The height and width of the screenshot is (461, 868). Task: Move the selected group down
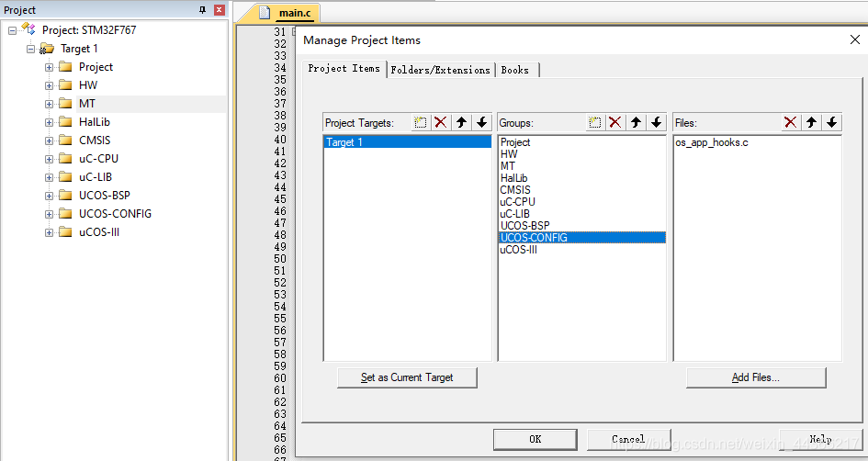(x=656, y=122)
